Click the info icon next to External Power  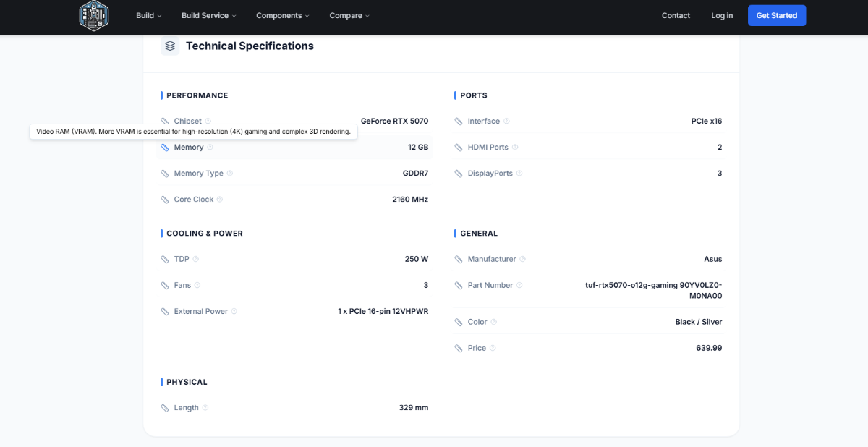coord(234,312)
